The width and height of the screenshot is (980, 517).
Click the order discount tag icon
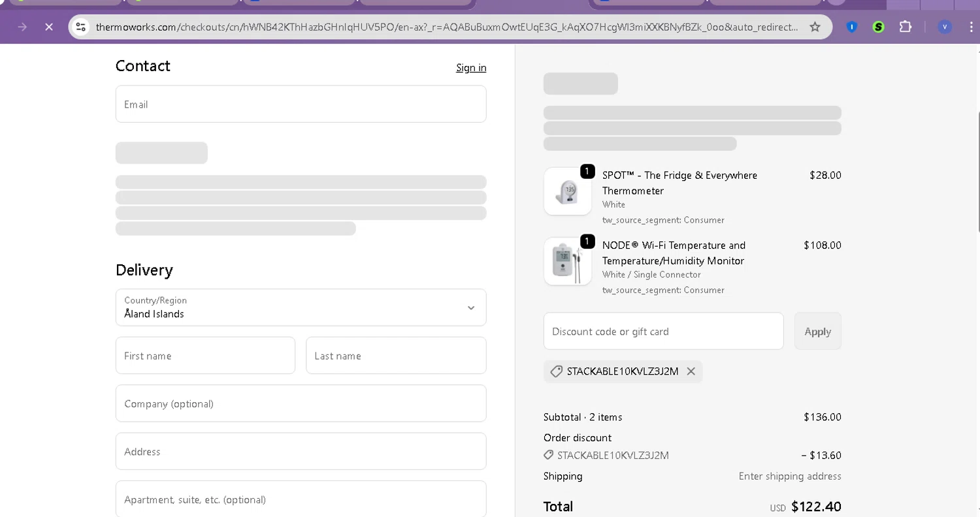coord(549,455)
